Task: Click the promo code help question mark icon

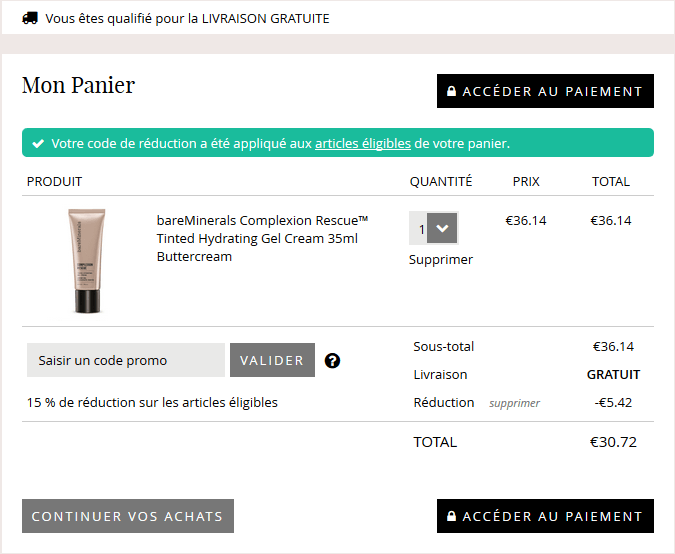Action: (x=332, y=361)
